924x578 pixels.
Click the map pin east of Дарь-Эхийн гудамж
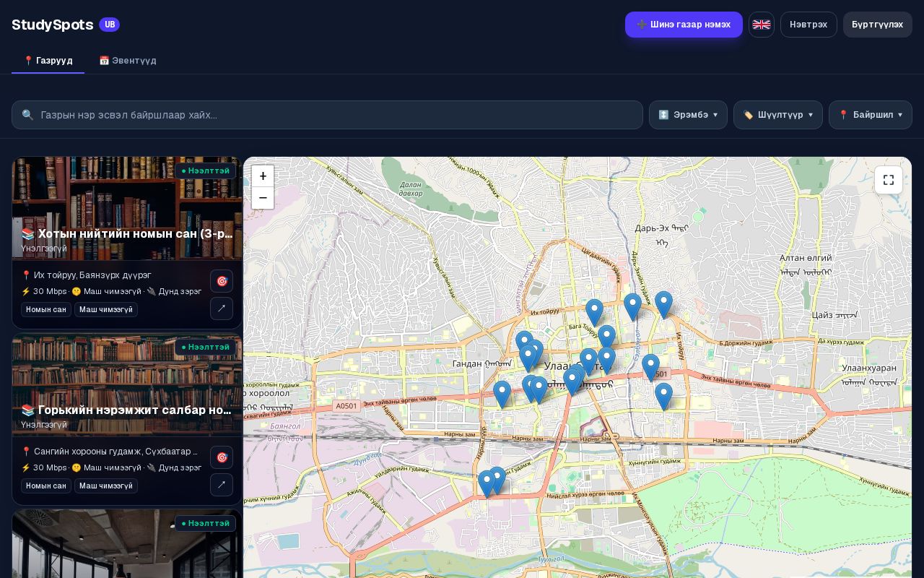click(x=663, y=305)
